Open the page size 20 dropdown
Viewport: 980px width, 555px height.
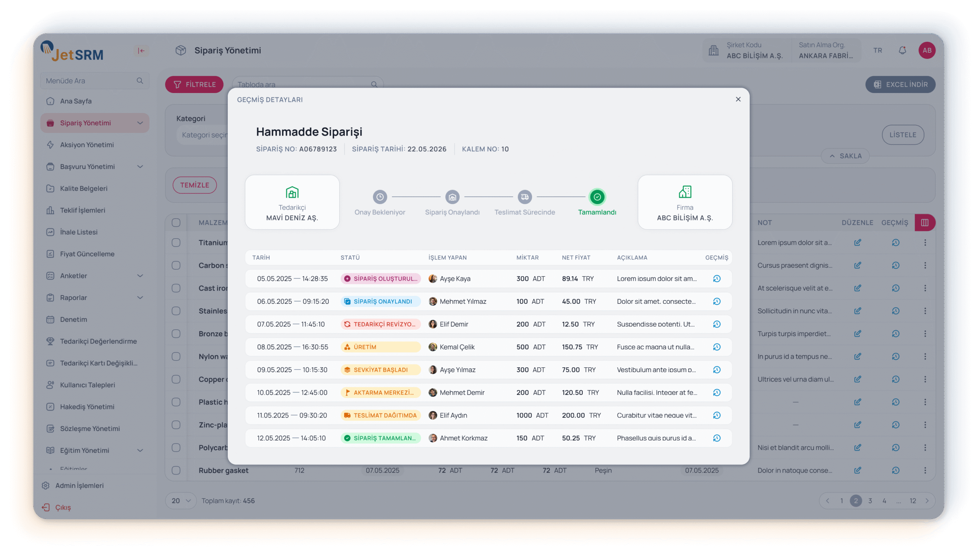(181, 501)
